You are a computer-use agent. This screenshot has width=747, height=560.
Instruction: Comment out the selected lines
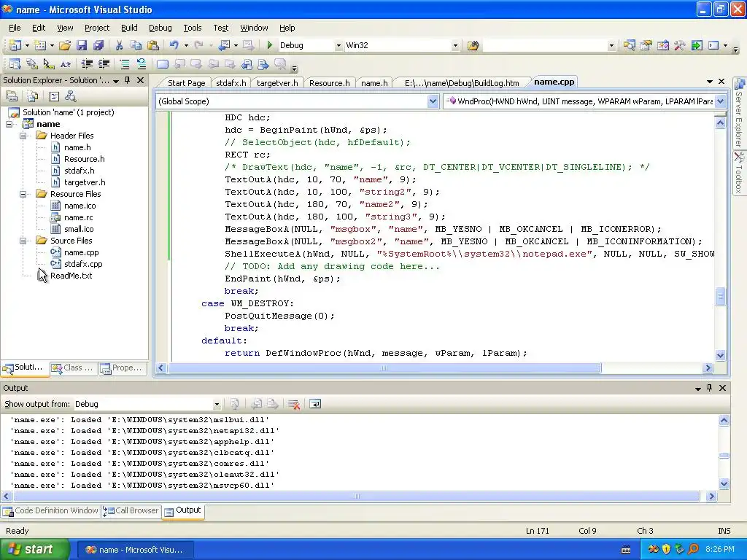point(124,64)
